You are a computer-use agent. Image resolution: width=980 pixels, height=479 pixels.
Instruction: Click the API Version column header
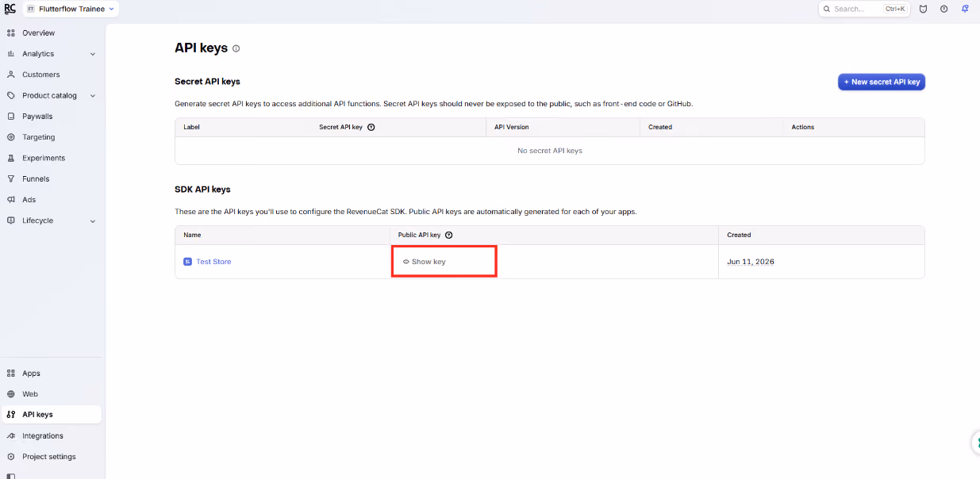512,127
